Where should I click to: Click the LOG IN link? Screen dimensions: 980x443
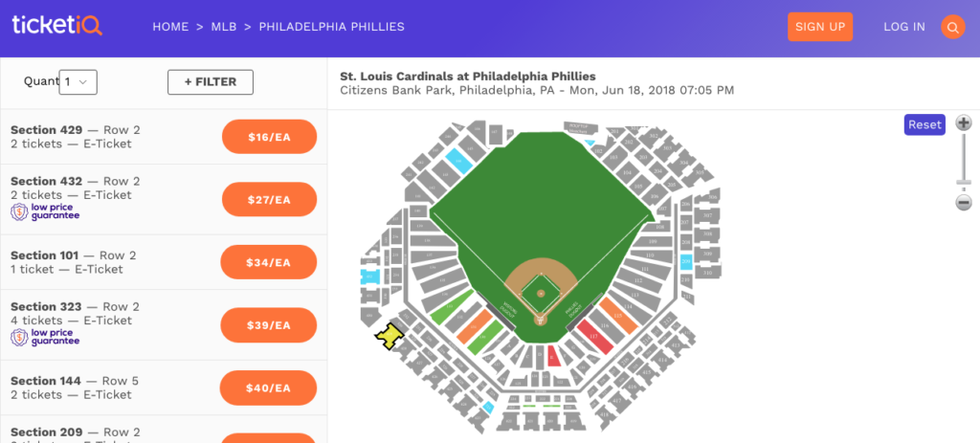(904, 27)
